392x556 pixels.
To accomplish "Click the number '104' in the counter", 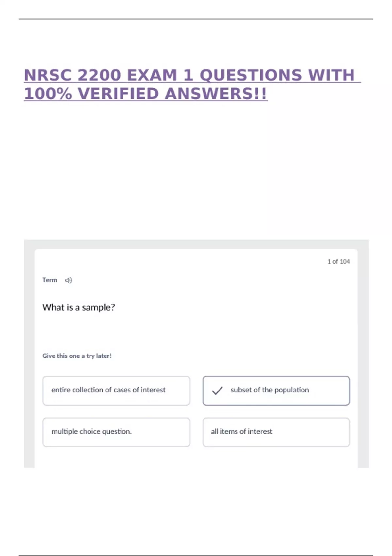I will [x=345, y=261].
